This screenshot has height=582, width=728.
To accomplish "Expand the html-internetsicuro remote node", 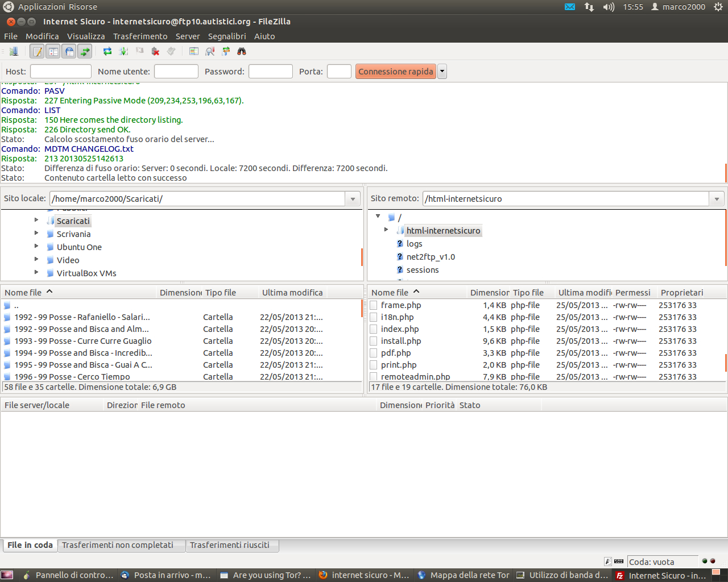I will pos(386,230).
